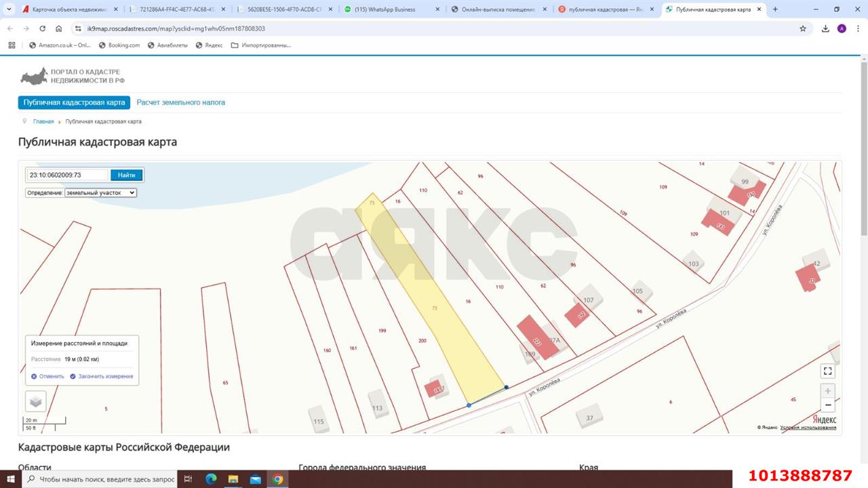Zoom in on the map
The height and width of the screenshot is (488, 868).
coord(827,391)
